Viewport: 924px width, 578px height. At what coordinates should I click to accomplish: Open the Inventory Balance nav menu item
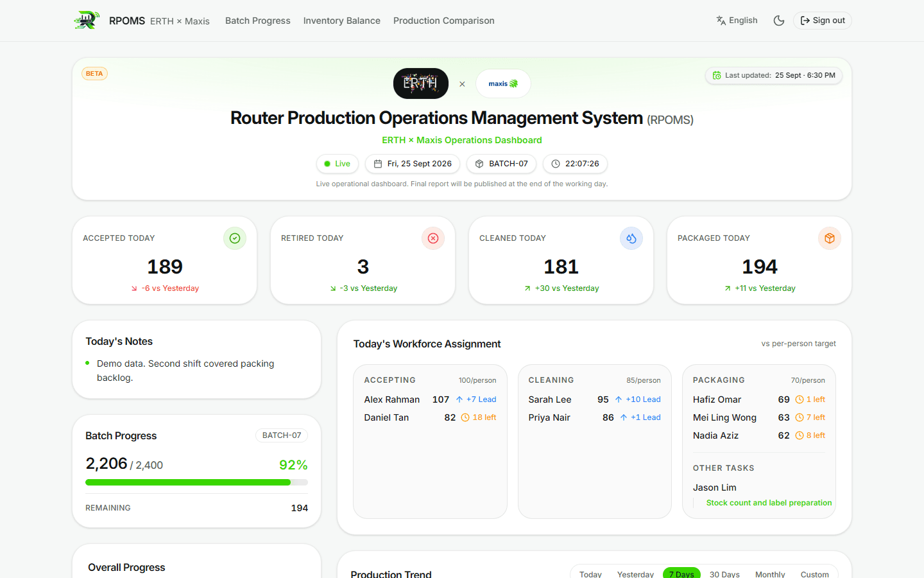pyautogui.click(x=342, y=21)
